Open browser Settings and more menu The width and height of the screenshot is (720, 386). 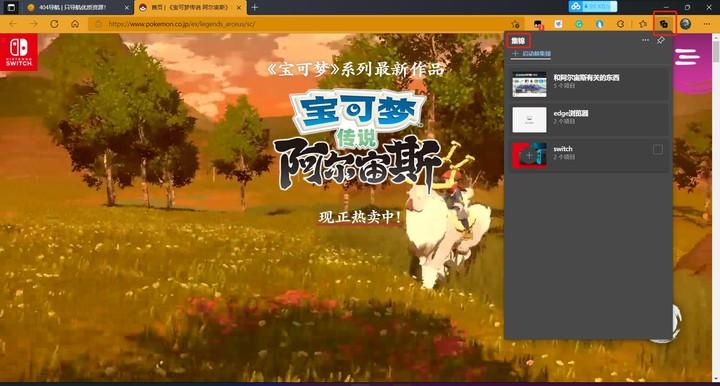click(707, 24)
